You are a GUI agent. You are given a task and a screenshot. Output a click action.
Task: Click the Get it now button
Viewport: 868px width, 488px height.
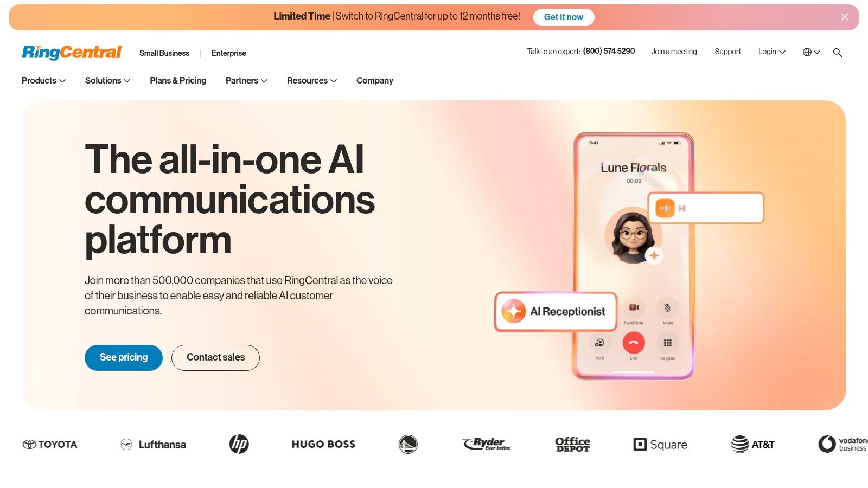coord(564,17)
